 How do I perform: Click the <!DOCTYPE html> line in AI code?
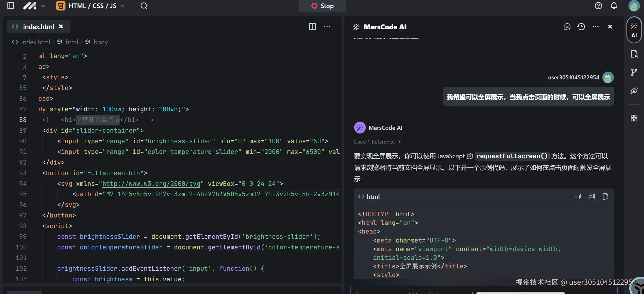tap(386, 214)
